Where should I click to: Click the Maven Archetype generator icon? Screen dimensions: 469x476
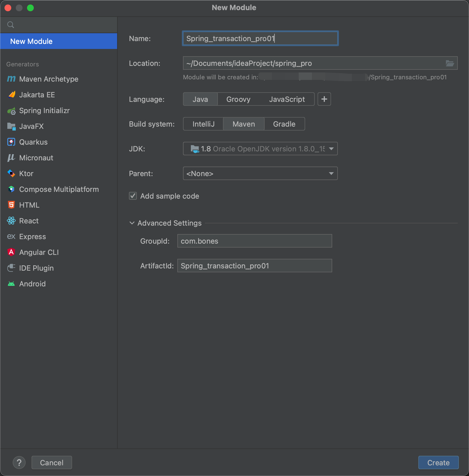coord(11,79)
